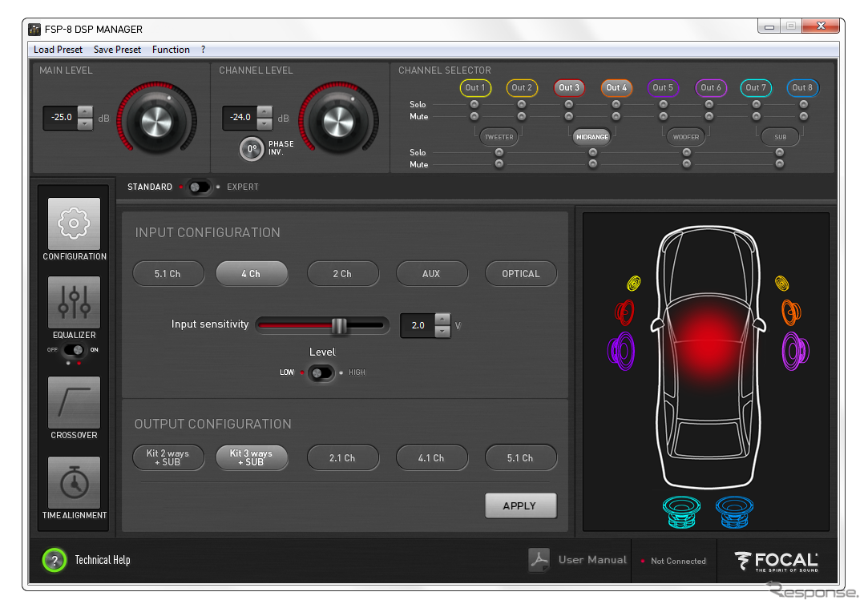The width and height of the screenshot is (868, 608).
Task: Click the Input sensitivity slider handle
Action: (339, 325)
